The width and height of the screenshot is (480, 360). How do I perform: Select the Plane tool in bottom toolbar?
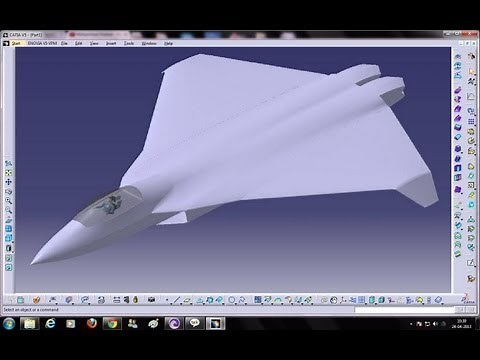[187, 300]
